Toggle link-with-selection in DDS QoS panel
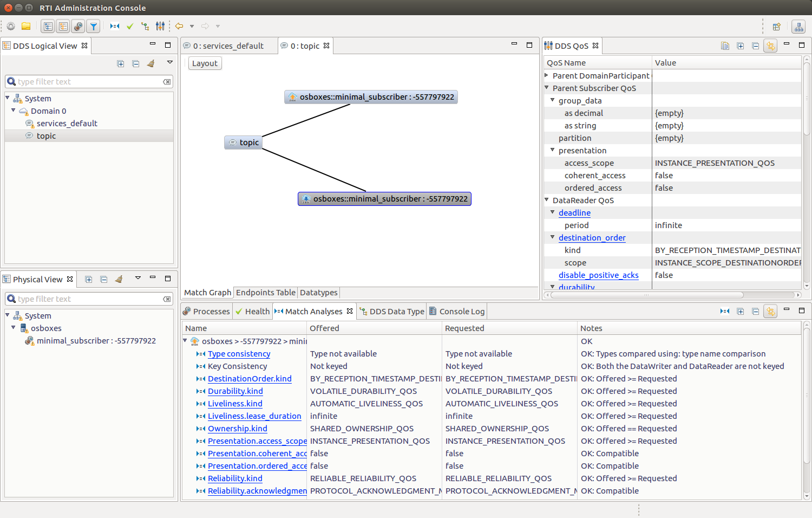Screen dimensions: 812x518 pos(770,46)
